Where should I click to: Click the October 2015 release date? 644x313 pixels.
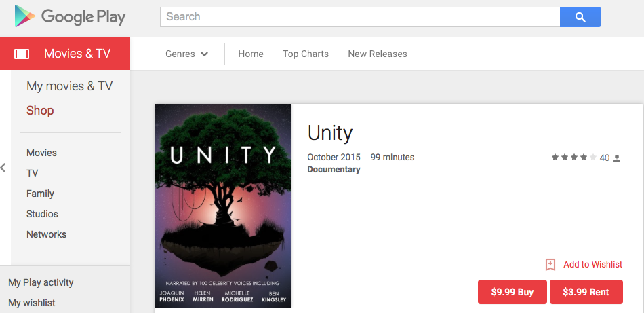(x=334, y=157)
